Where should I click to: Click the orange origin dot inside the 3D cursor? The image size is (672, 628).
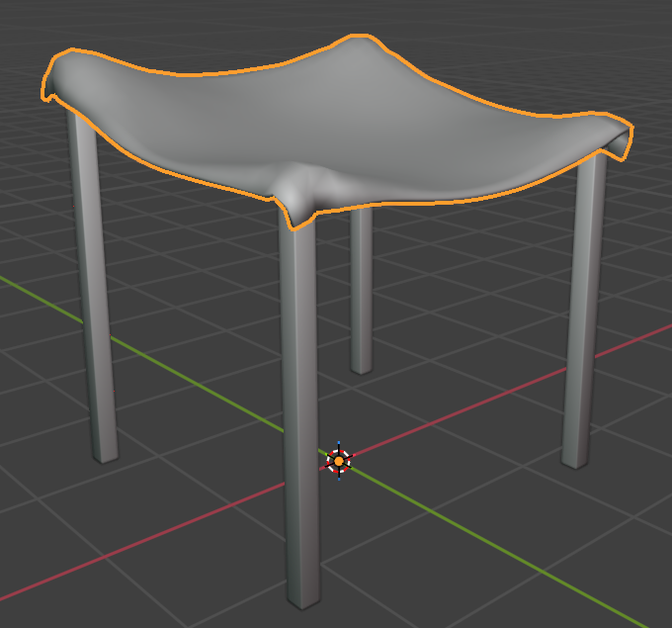click(339, 461)
